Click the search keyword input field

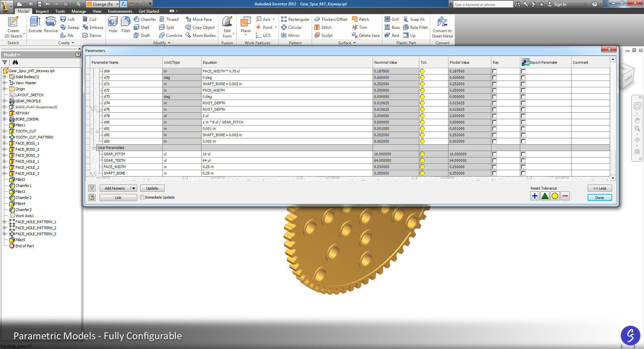coord(483,4)
